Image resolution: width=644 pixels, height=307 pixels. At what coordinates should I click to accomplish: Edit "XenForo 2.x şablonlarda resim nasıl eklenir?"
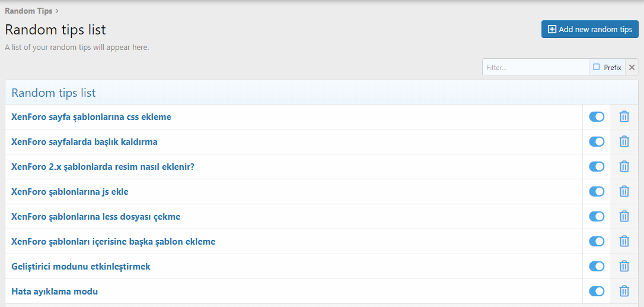pyautogui.click(x=103, y=167)
